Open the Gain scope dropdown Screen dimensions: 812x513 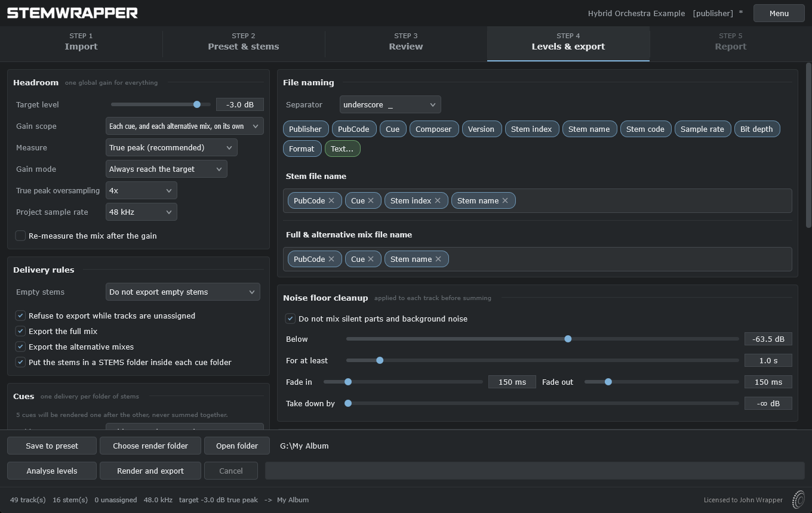184,126
